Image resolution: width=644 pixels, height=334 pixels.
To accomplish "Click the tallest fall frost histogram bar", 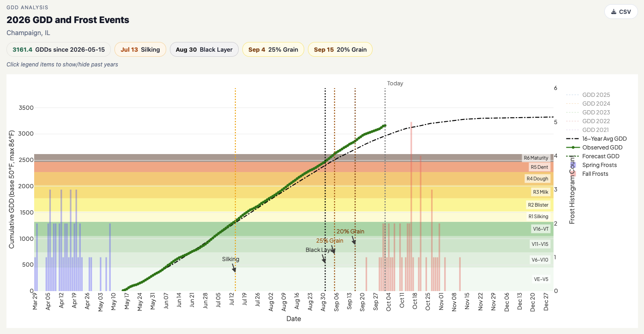I will tap(411, 206).
